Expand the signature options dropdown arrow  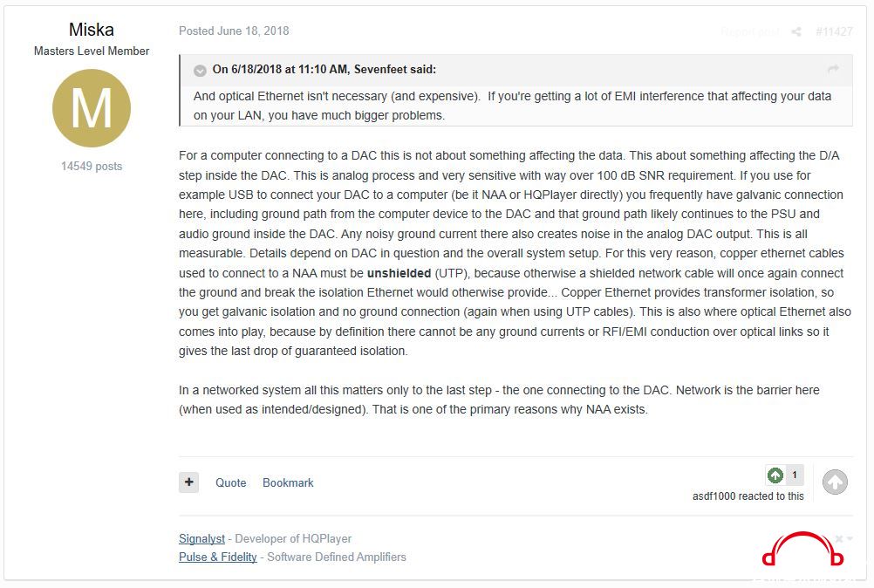(x=850, y=538)
